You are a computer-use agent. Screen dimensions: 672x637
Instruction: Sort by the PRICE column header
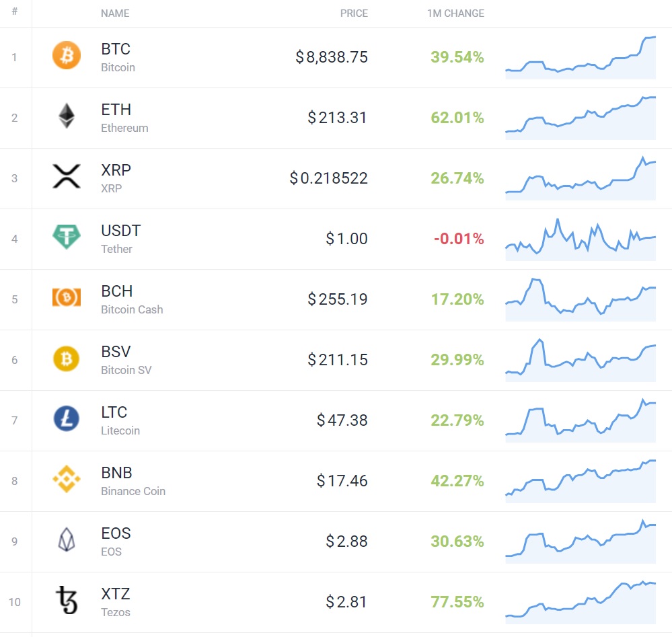pos(354,13)
